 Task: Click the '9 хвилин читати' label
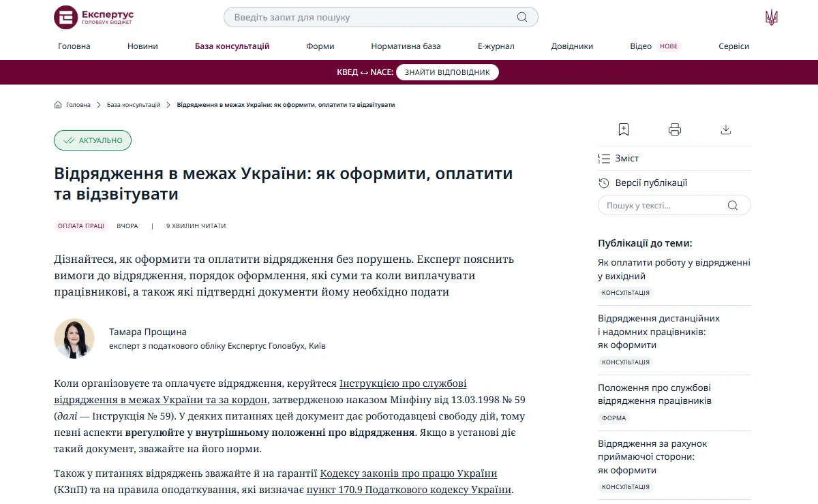(x=196, y=226)
